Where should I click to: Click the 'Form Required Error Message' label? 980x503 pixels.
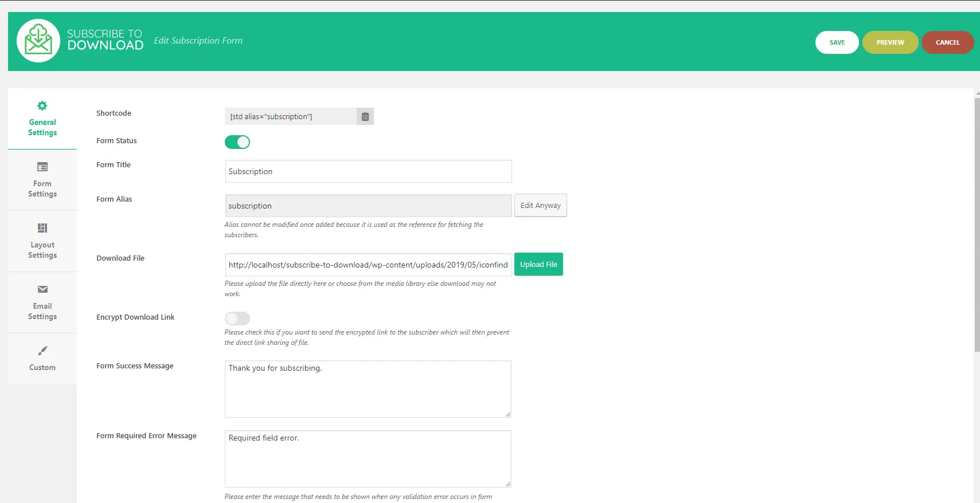[146, 435]
